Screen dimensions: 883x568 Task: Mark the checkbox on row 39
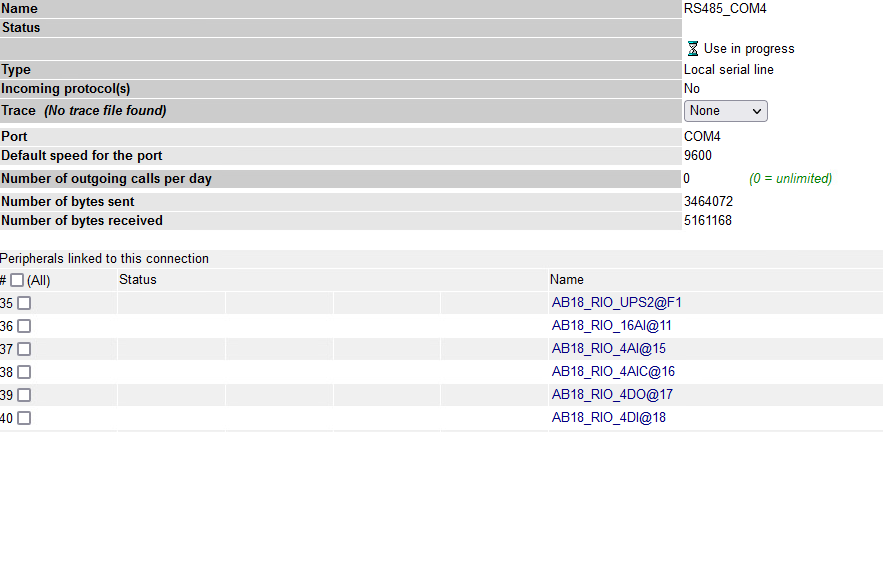click(24, 395)
